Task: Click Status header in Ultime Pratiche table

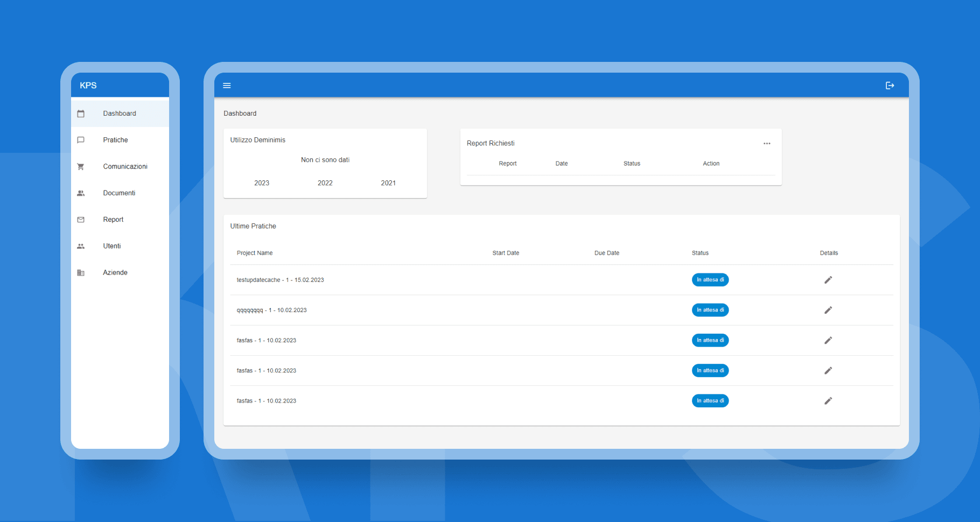Action: [x=700, y=253]
